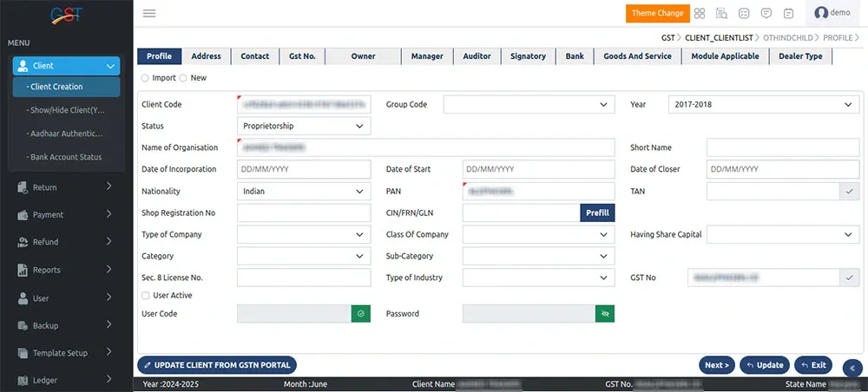This screenshot has height=392, width=868.
Task: Click the Theme Change button
Action: click(x=658, y=13)
